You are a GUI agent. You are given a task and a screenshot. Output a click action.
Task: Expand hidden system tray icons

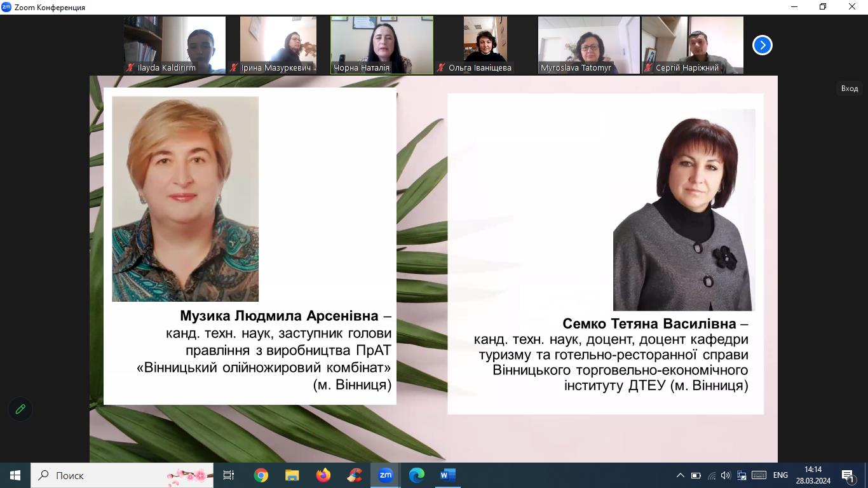pyautogui.click(x=680, y=475)
